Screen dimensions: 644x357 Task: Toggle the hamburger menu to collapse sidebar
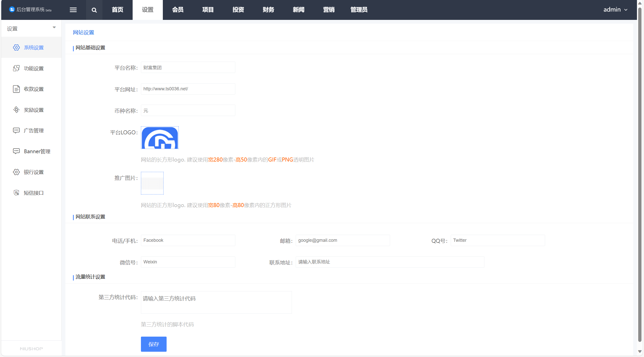[73, 10]
